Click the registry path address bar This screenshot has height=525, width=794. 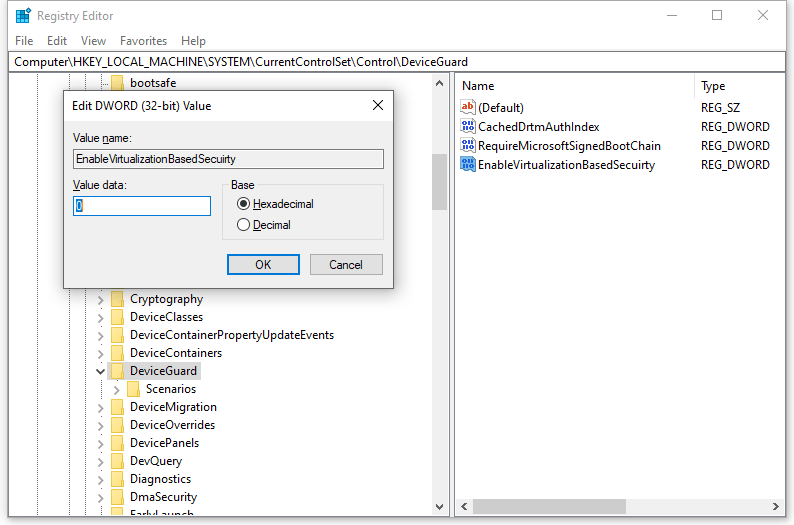[x=396, y=62]
